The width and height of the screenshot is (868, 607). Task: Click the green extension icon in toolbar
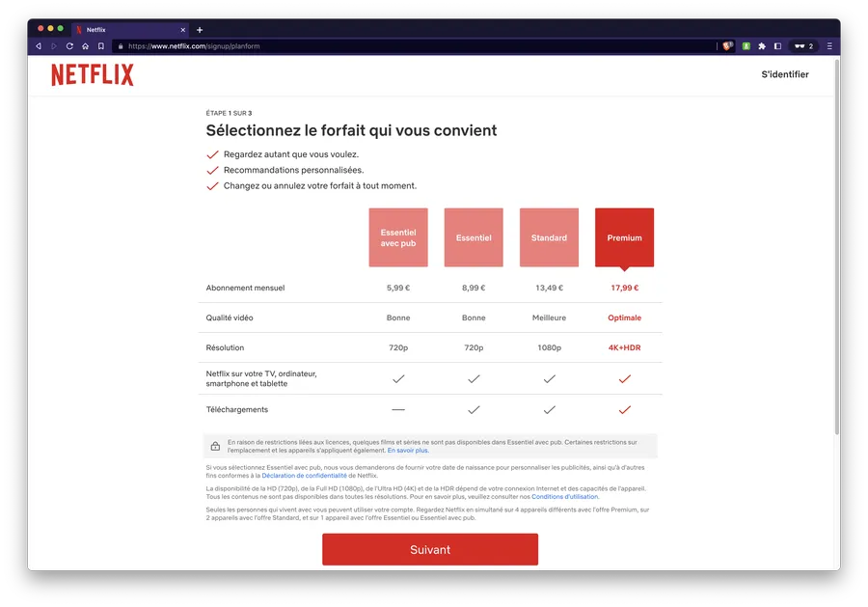(x=746, y=46)
